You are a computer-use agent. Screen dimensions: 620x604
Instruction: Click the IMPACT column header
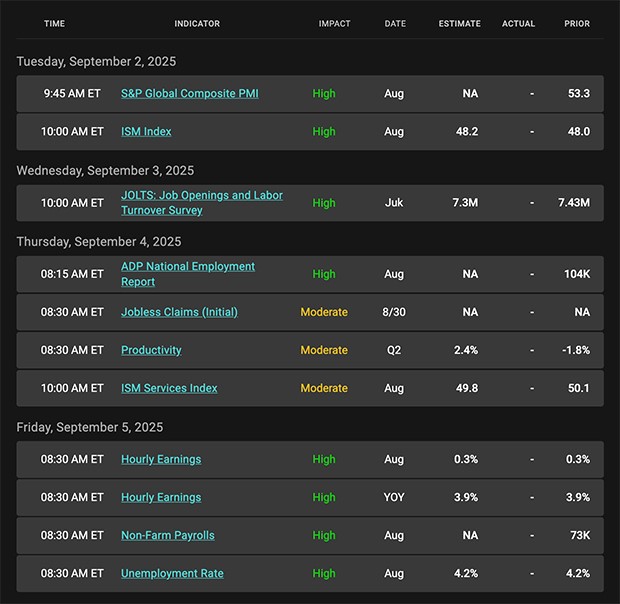[x=334, y=24]
